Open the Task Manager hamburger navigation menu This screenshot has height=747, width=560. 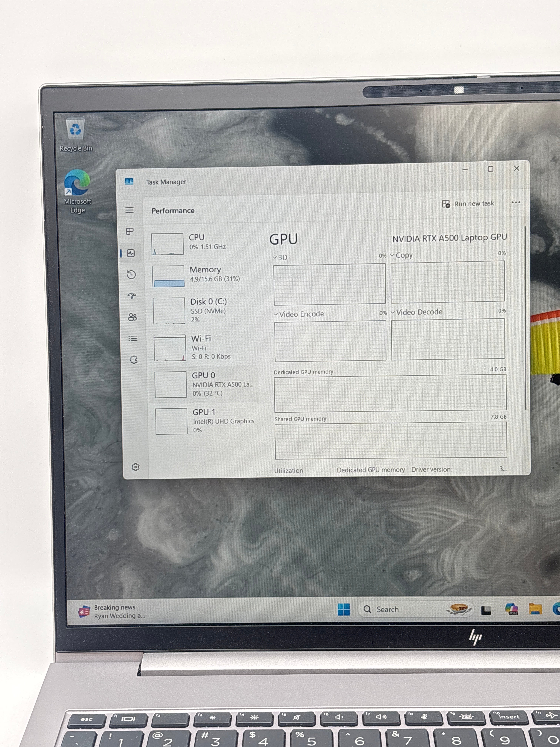[130, 210]
